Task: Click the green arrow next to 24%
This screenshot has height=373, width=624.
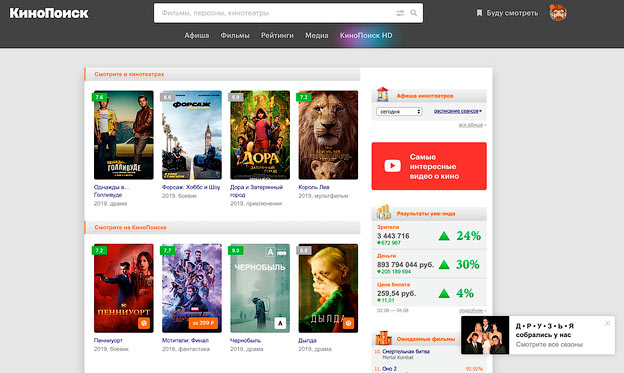Action: click(444, 236)
